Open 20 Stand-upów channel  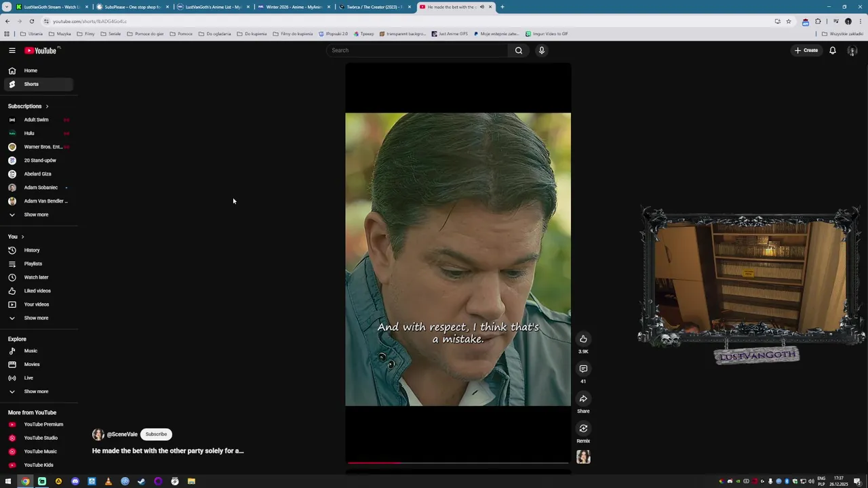click(38, 161)
